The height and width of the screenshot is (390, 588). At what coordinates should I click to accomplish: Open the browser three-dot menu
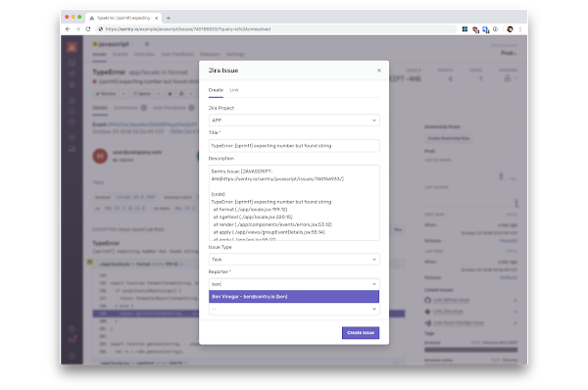pos(520,28)
